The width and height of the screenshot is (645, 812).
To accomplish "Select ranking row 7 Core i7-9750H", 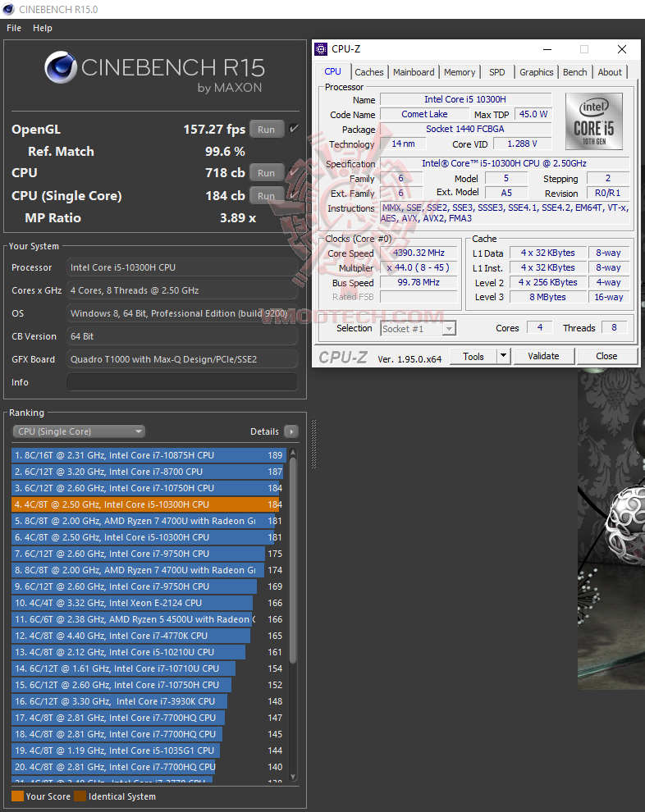I will [x=149, y=554].
